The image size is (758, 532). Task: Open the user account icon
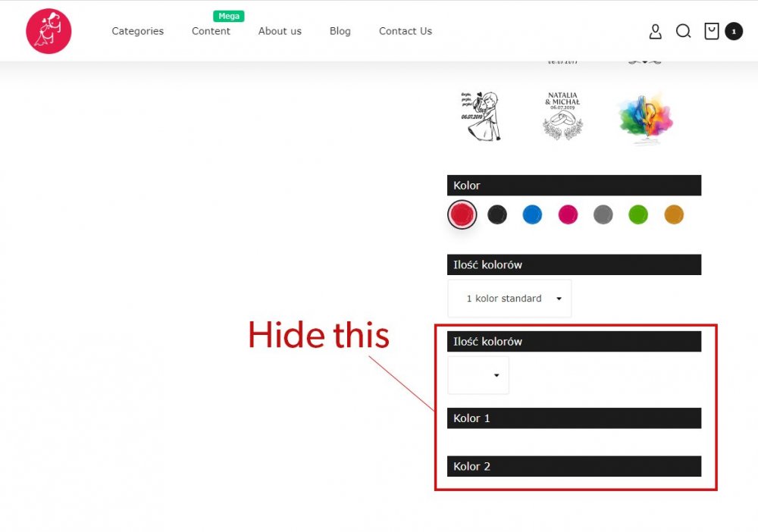tap(655, 31)
